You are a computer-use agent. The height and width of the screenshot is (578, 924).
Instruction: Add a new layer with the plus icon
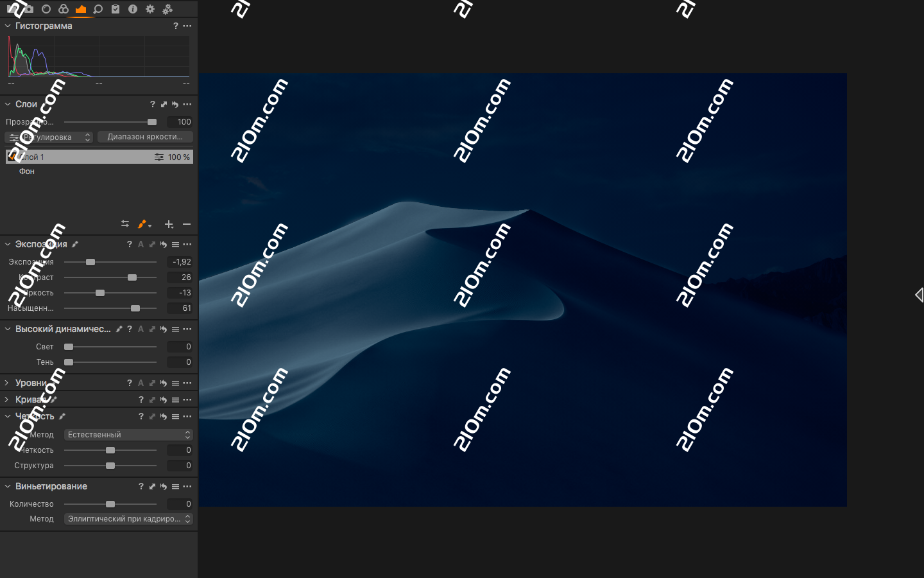tap(169, 224)
